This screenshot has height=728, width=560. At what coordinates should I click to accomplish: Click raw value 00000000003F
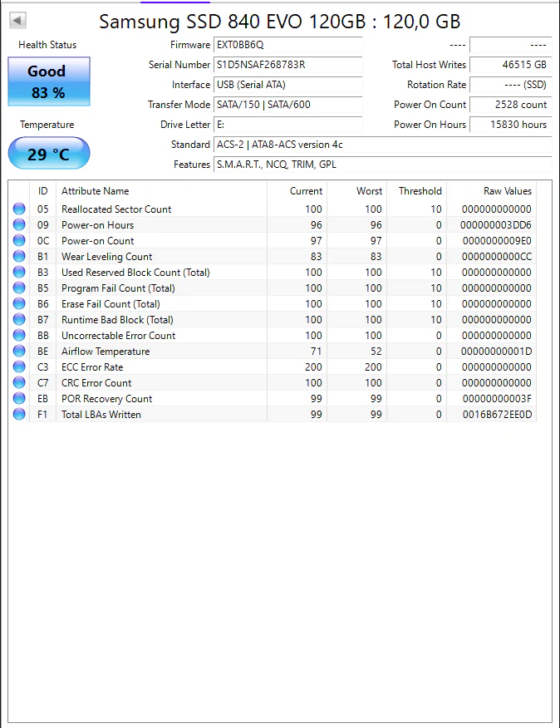[497, 399]
